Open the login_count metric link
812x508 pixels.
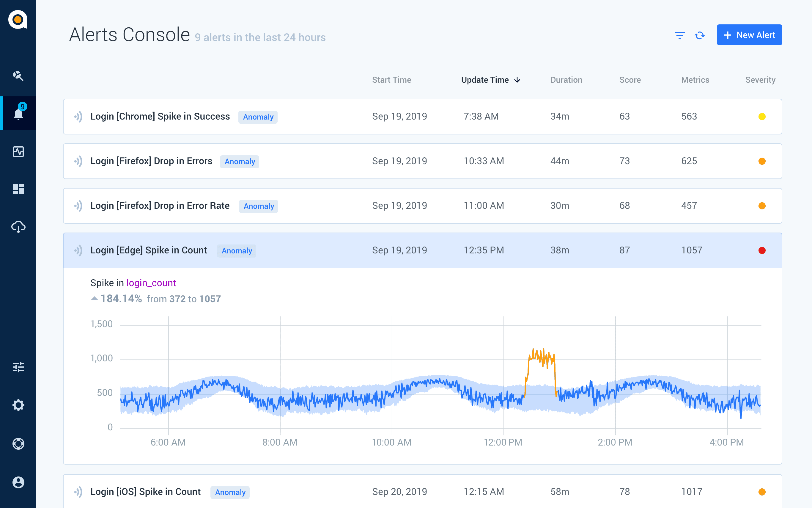pos(151,283)
